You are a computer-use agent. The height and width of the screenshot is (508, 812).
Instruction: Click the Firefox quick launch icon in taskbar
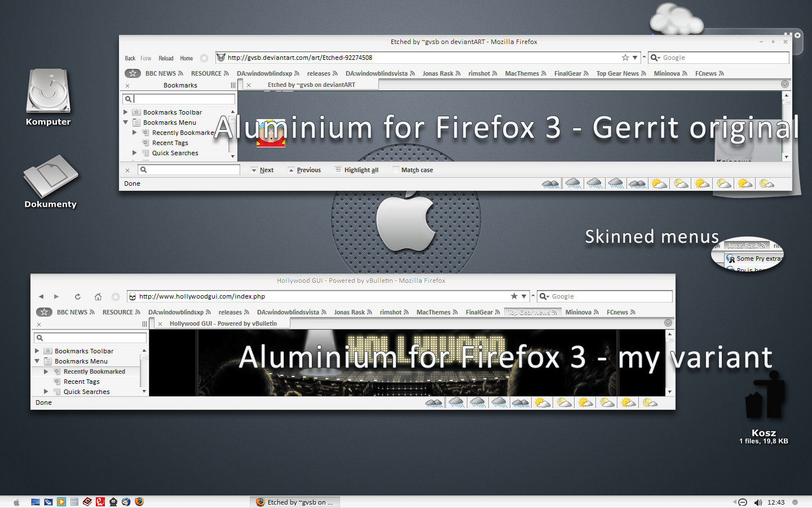coord(139,501)
